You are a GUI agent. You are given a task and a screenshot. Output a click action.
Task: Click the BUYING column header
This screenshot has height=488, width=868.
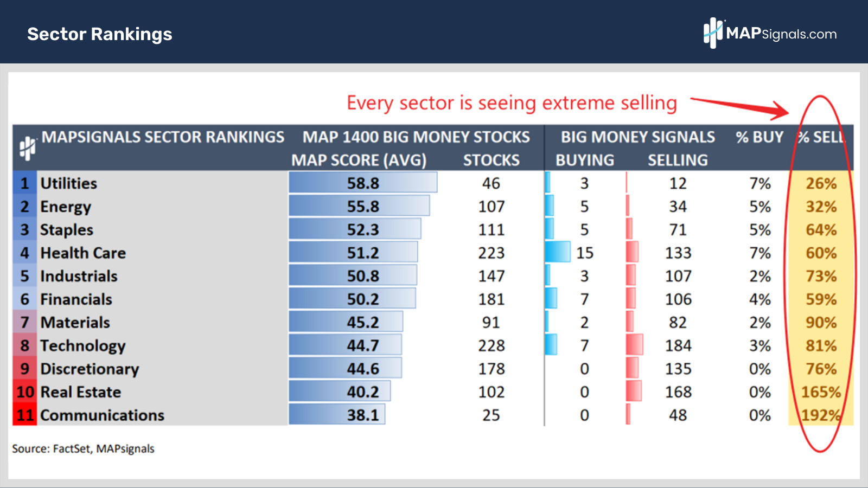coord(585,160)
